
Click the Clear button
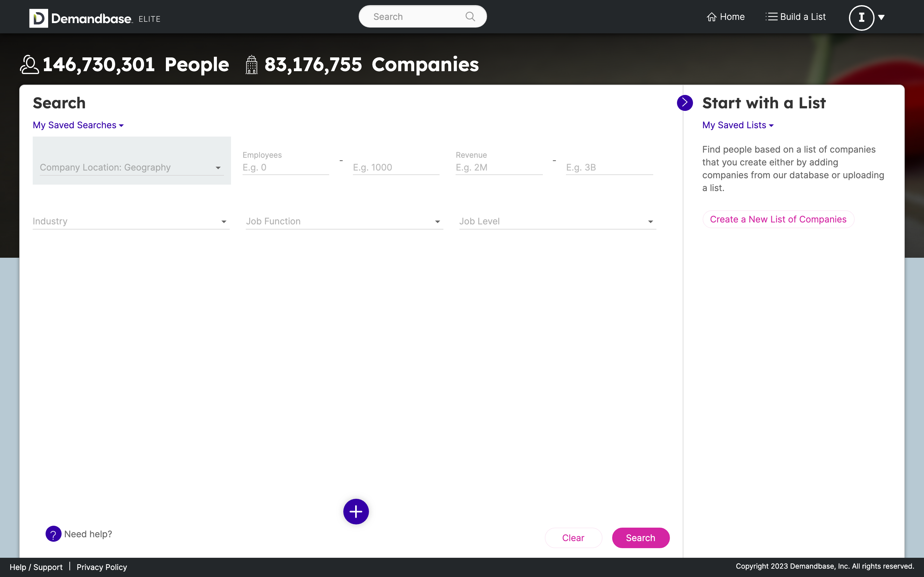(x=573, y=538)
